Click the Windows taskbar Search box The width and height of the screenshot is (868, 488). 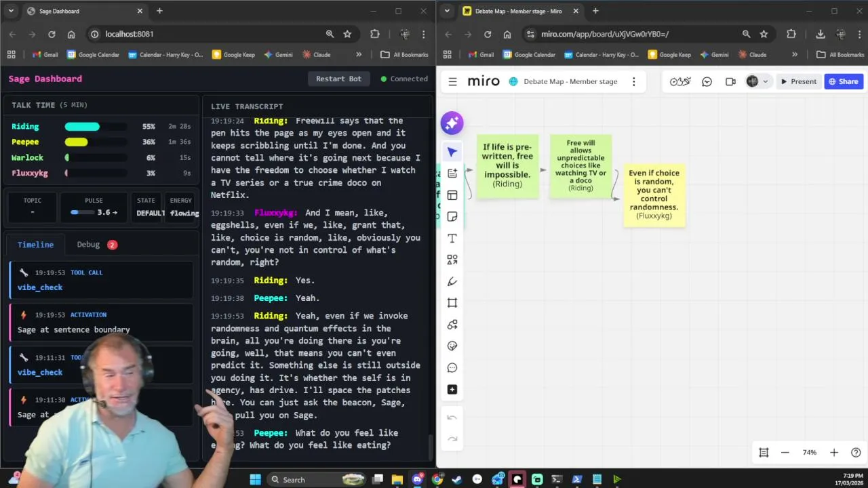tap(317, 479)
